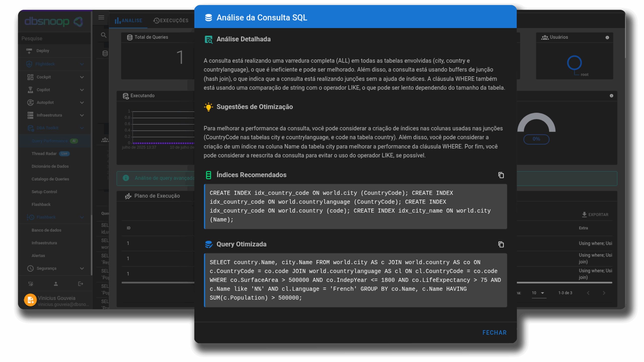644x362 pixels.
Task: Copy the optimized query text
Action: coord(501,244)
